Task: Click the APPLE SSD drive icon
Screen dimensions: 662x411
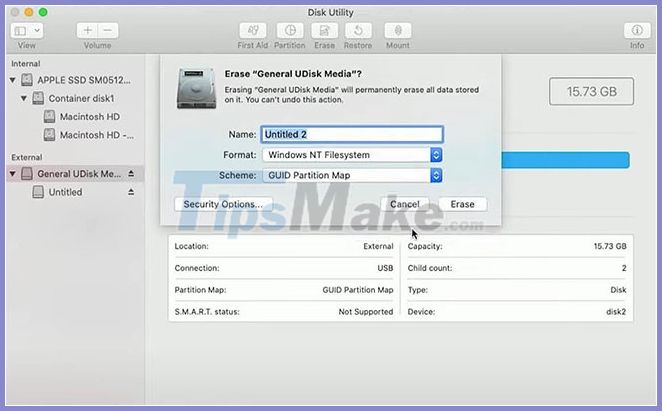Action: point(27,80)
